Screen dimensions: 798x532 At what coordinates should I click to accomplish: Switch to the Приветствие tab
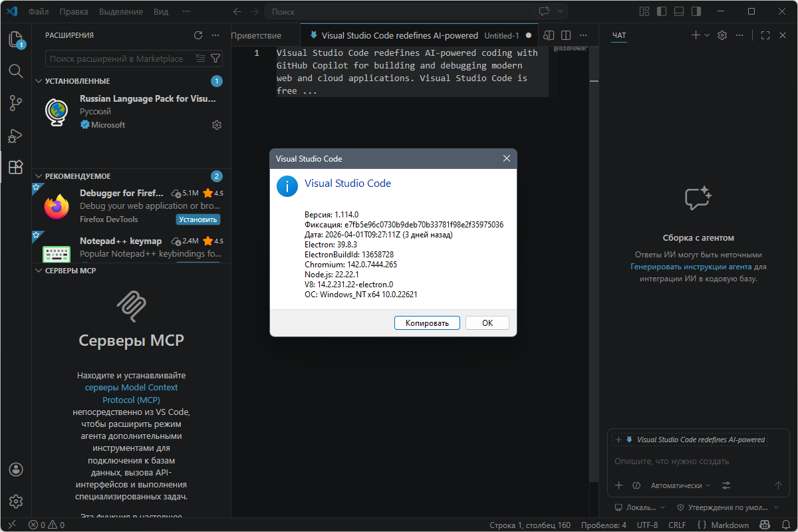pos(257,35)
